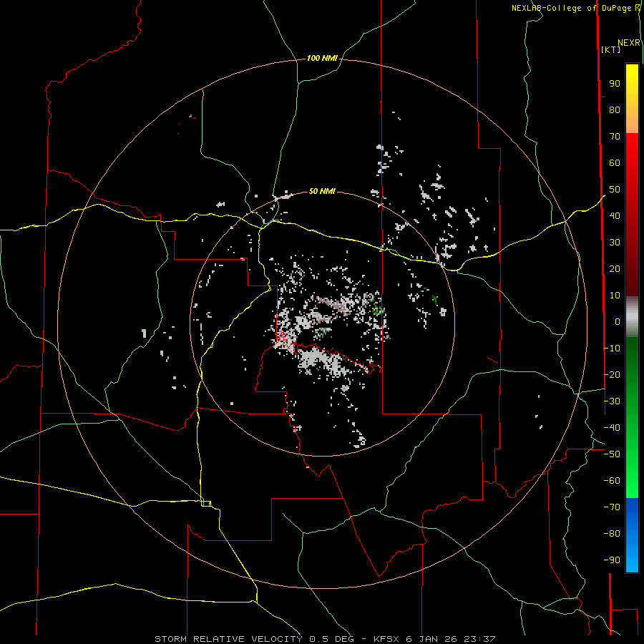Screen dimensions: 644x644
Task: Click the 100 NMI range ring label
Action: coord(322,58)
